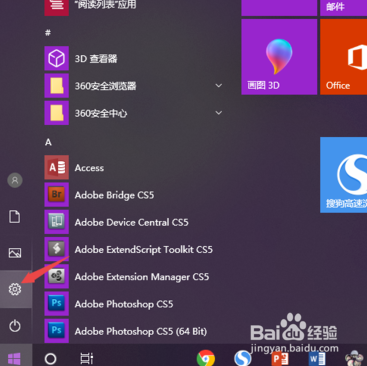Viewport: 367px width, 366px height.
Task: Open the 画图 3D tile
Action: click(x=279, y=57)
